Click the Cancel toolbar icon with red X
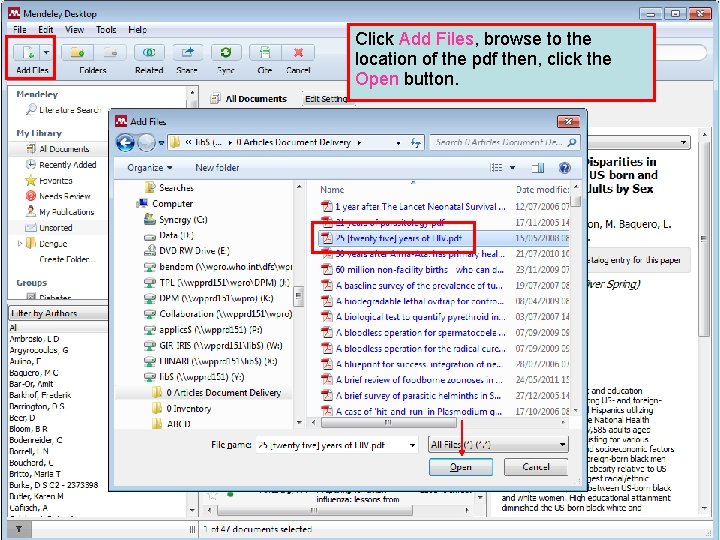 click(x=298, y=53)
